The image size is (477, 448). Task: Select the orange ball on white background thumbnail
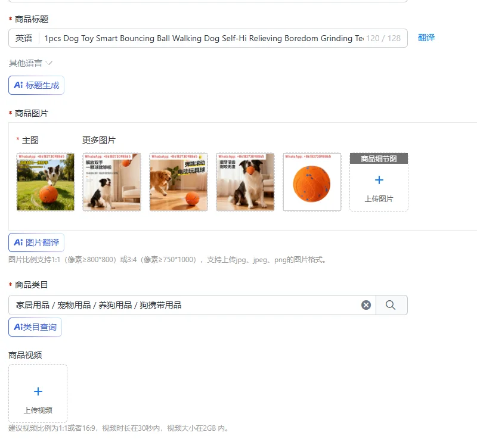tap(312, 182)
